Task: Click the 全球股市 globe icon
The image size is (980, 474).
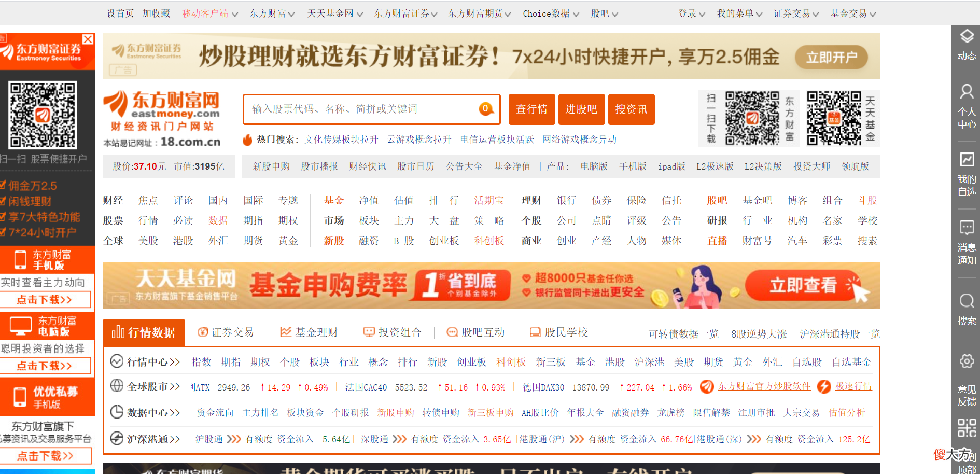Action: (x=117, y=386)
